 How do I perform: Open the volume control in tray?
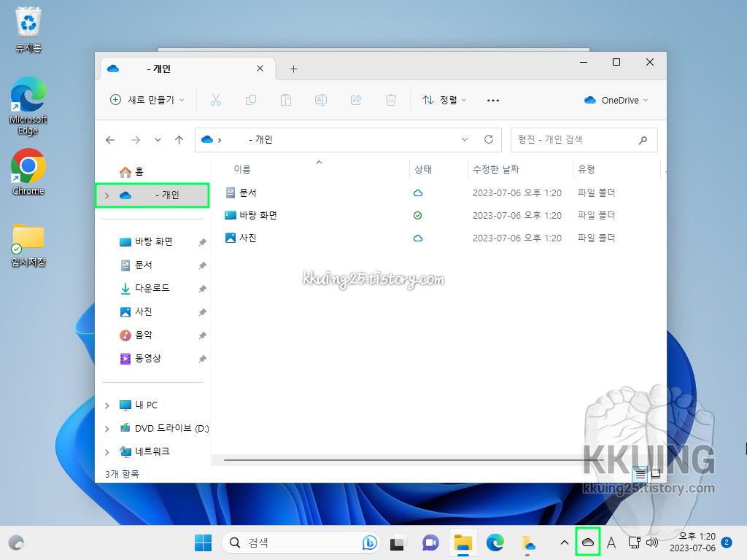tap(651, 542)
